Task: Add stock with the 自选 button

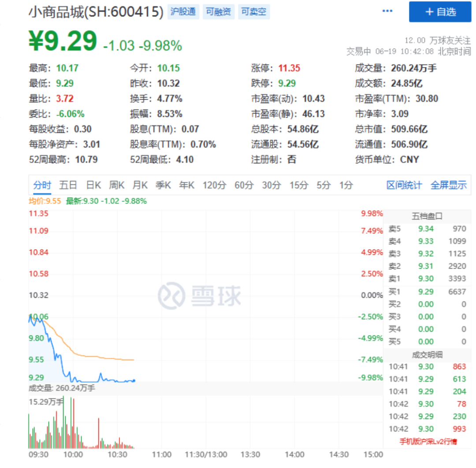Action: [x=440, y=12]
